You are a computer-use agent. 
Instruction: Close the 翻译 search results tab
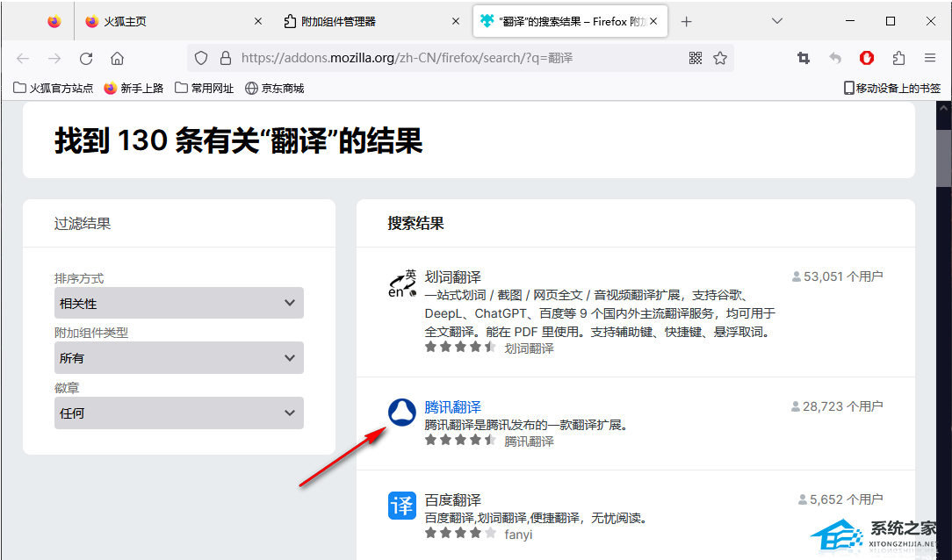click(653, 21)
